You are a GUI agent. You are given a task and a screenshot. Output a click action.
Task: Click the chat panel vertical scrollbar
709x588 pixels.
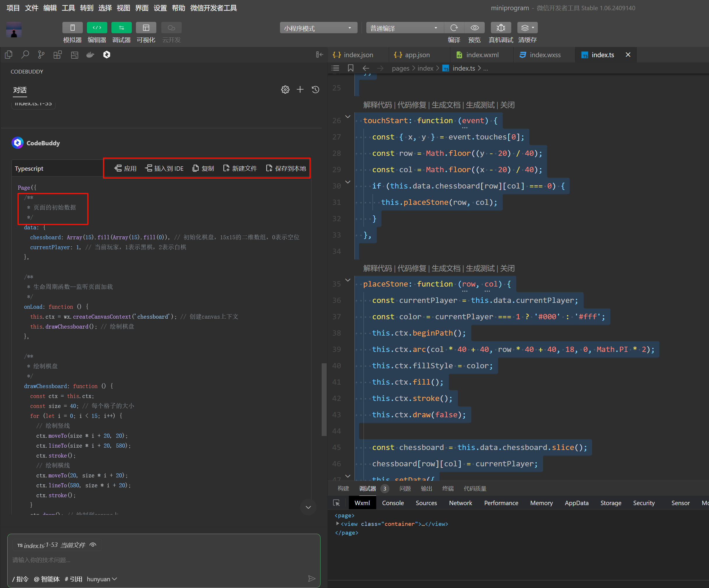coord(324,399)
